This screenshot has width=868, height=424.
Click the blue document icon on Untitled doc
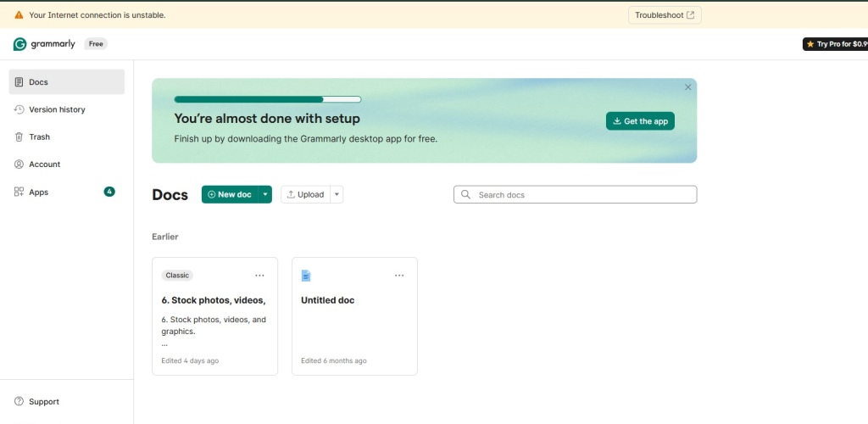click(x=306, y=275)
